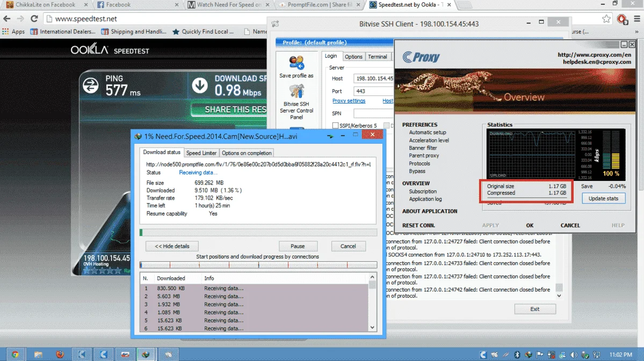This screenshot has width=644, height=361.
Task: Click the IDM download dialog title icon
Action: 138,136
